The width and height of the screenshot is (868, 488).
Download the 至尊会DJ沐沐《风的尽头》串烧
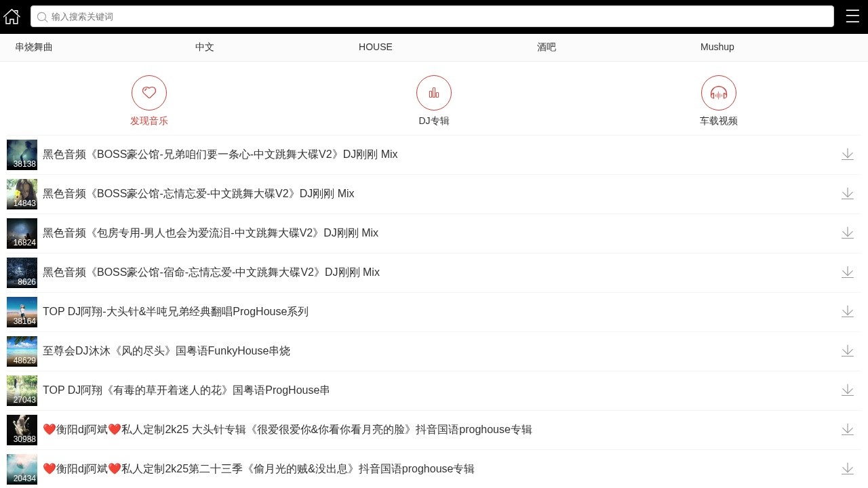tap(847, 351)
